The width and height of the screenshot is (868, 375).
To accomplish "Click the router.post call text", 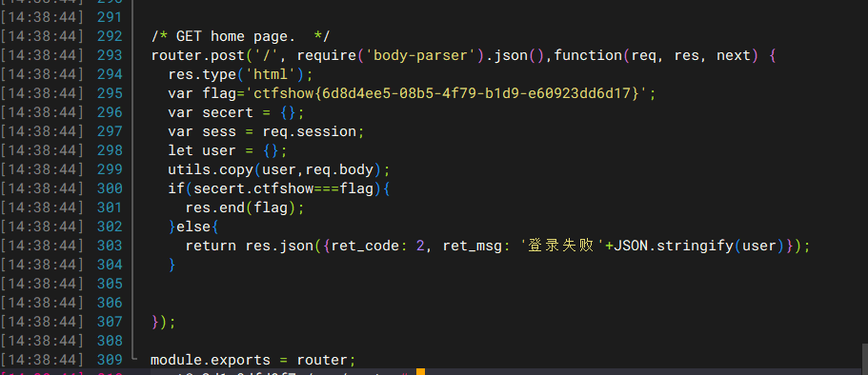I will [x=197, y=55].
